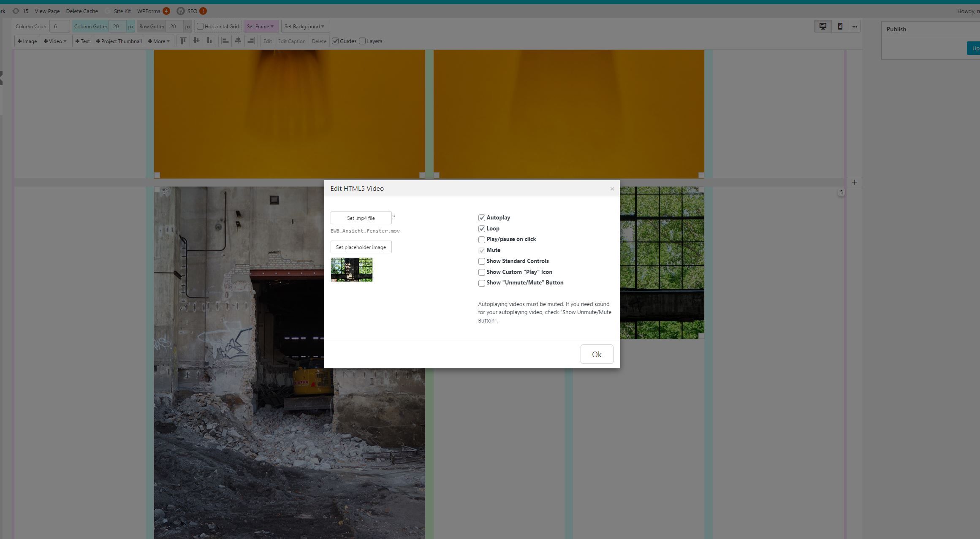The height and width of the screenshot is (539, 980).
Task: Click the align left icon in toolbar
Action: point(225,41)
